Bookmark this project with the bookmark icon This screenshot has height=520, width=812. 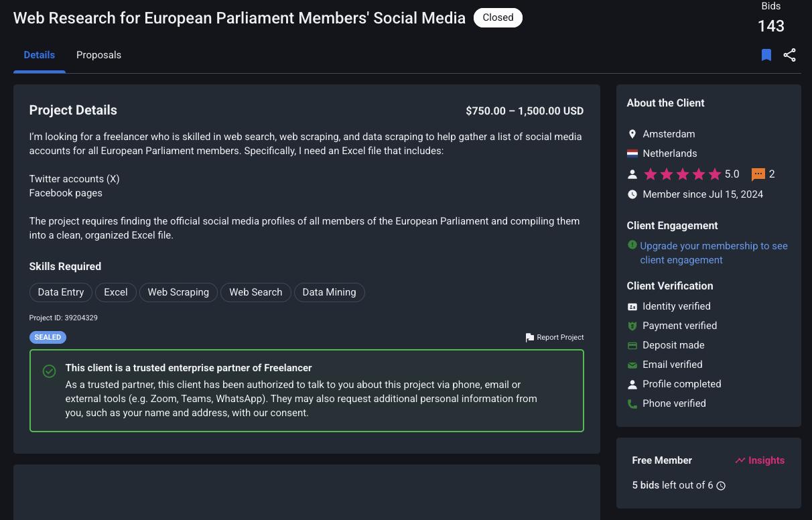[766, 55]
